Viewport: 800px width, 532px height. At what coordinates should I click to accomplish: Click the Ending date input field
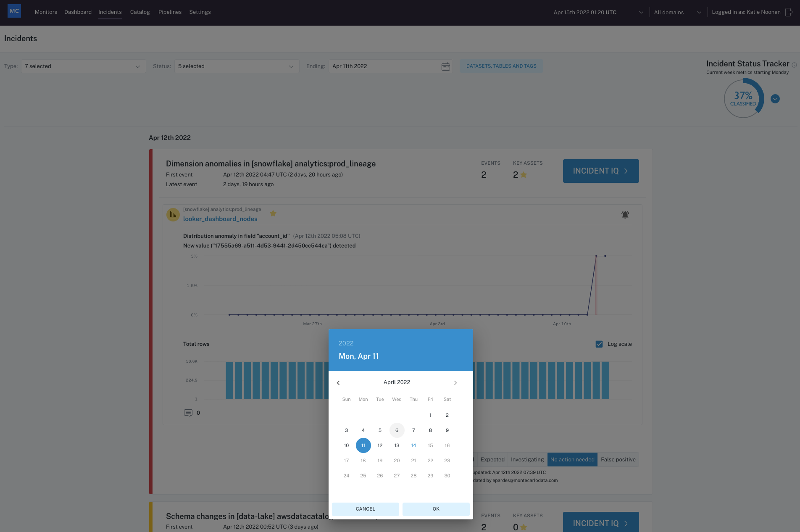(390, 66)
